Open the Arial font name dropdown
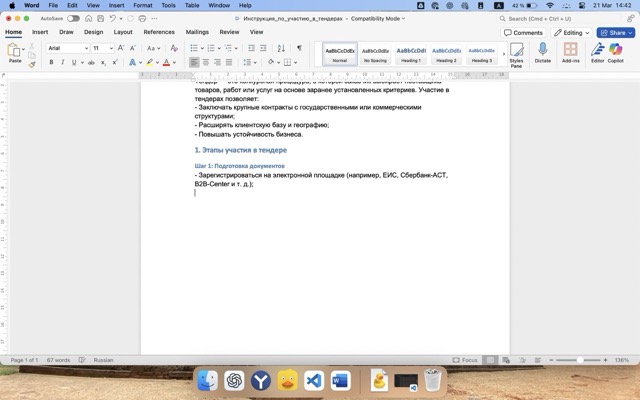This screenshot has width=640, height=400. click(68, 48)
